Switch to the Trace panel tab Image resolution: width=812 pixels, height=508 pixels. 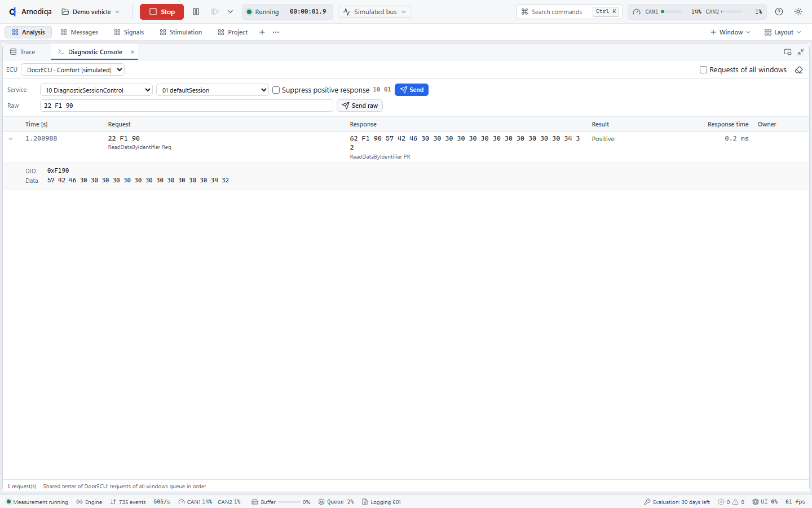23,52
